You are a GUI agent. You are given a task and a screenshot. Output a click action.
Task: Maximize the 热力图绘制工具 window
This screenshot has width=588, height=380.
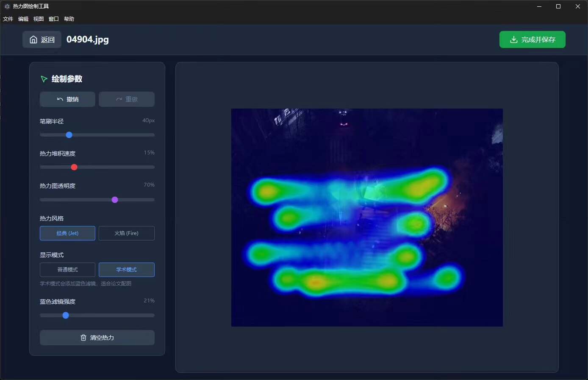pyautogui.click(x=558, y=6)
